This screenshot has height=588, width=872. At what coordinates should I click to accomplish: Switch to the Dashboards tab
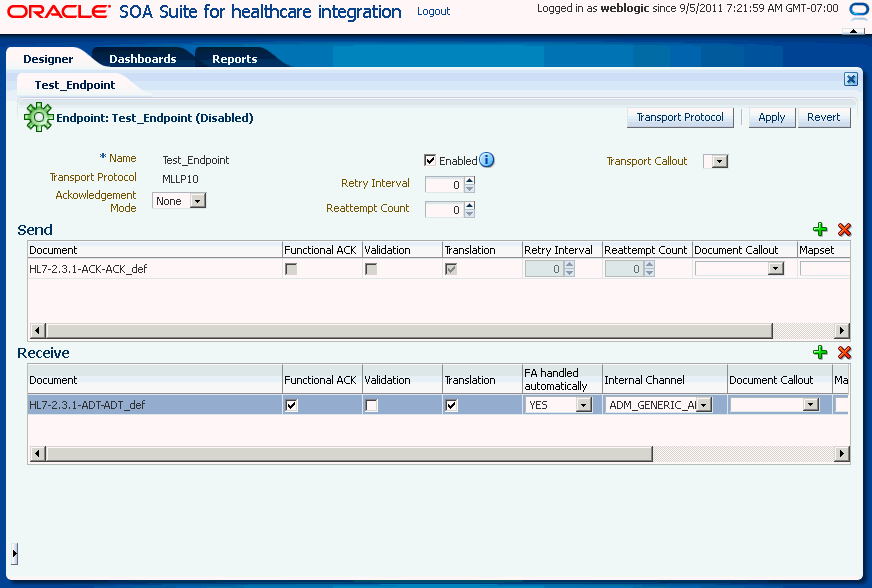pyautogui.click(x=142, y=59)
